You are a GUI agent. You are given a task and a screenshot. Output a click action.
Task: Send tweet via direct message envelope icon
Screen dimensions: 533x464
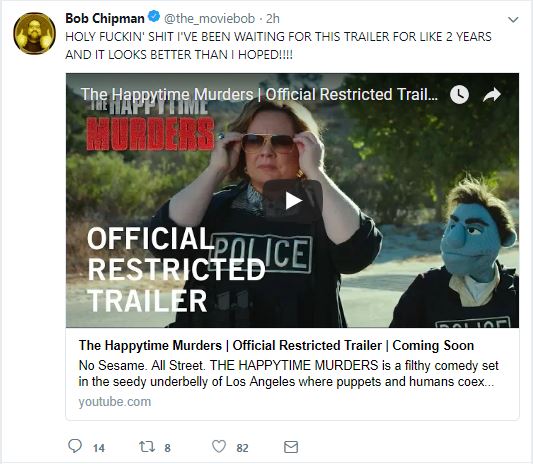click(291, 447)
